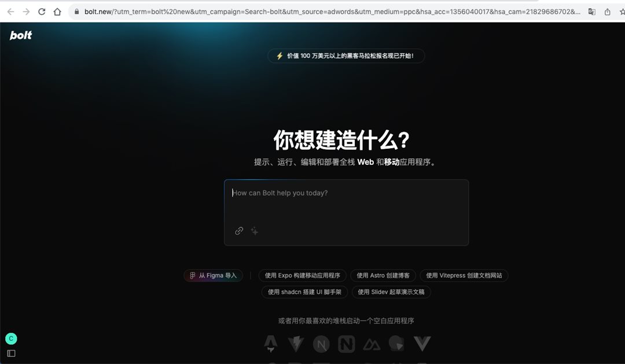625x364 pixels.
Task: Go back using browser back arrow
Action: (11, 12)
